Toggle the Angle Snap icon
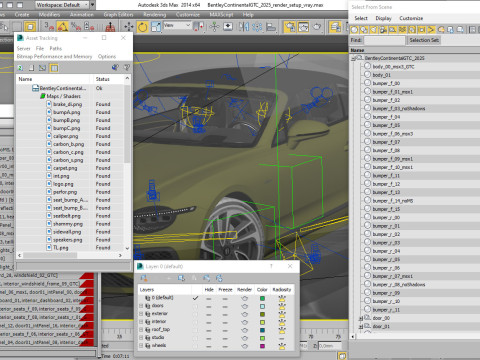Viewport: 480px width, 360px height. click(62, 27)
